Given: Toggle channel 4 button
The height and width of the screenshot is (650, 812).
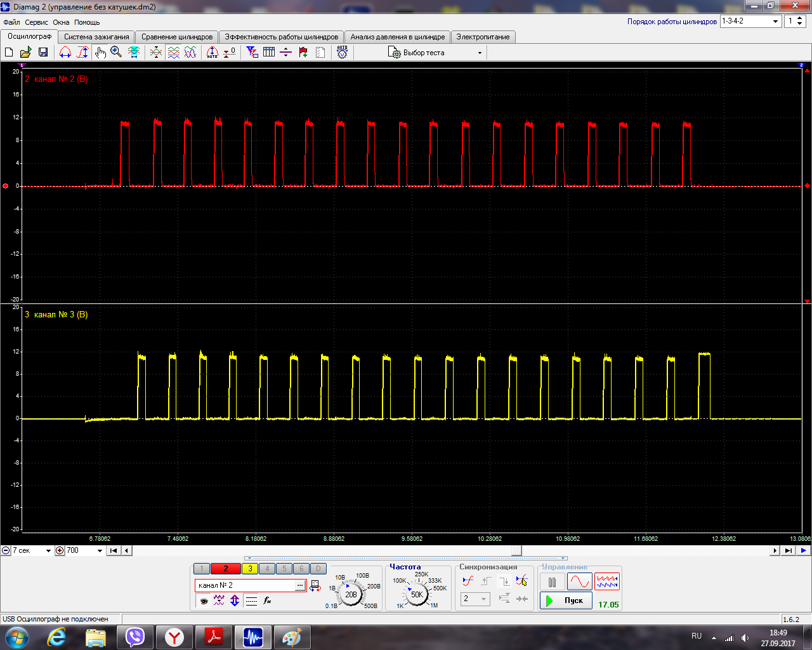Looking at the screenshot, I should coord(267,569).
